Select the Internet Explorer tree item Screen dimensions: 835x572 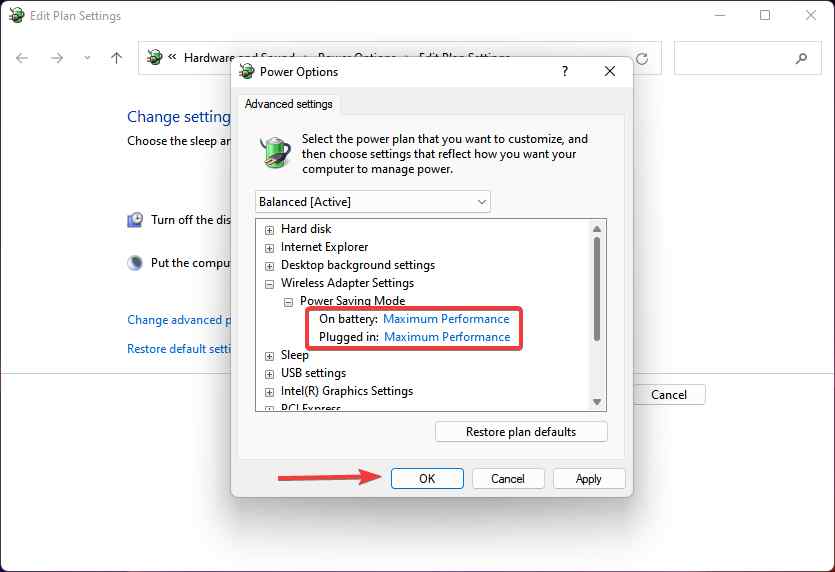pyautogui.click(x=324, y=247)
